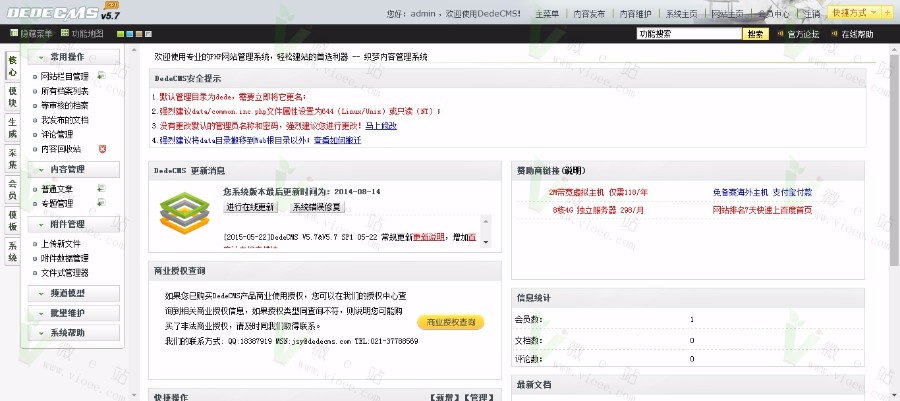
Task: Open 文件式管理器 in the sidebar
Action: point(64,273)
